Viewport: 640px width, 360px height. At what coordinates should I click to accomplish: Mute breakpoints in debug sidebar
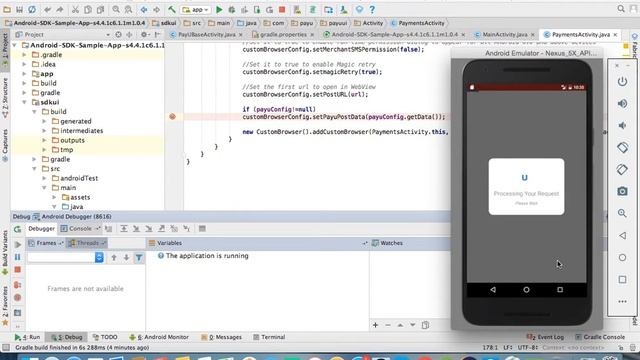tap(18, 298)
